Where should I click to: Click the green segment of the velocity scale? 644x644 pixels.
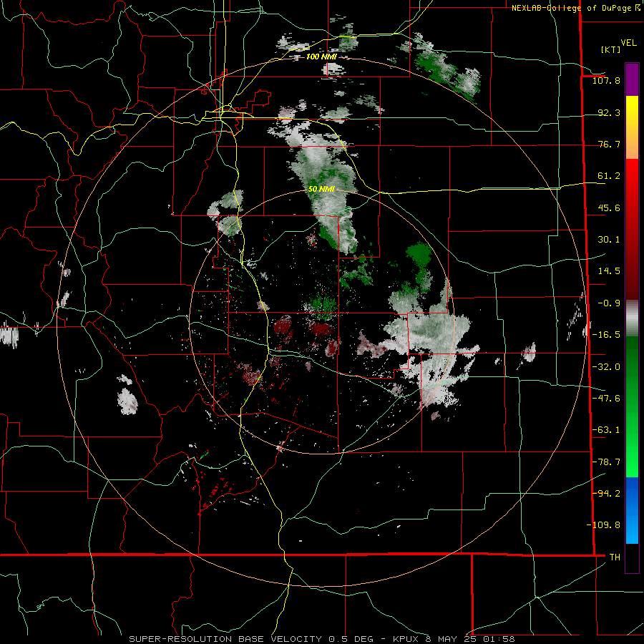point(632,406)
